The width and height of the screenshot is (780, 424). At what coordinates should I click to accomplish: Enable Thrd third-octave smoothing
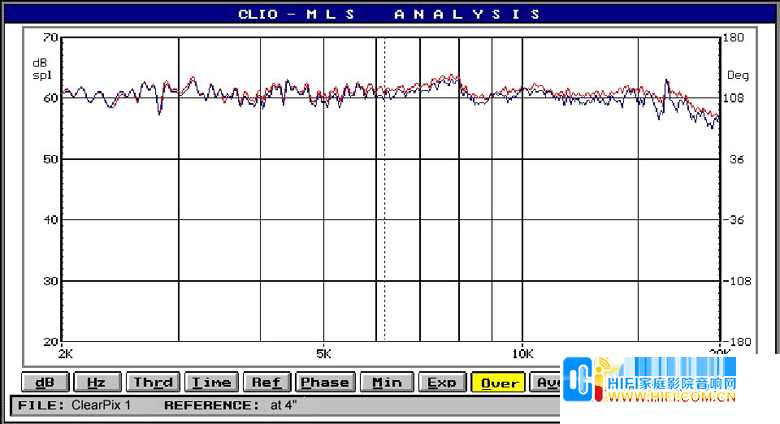(153, 382)
